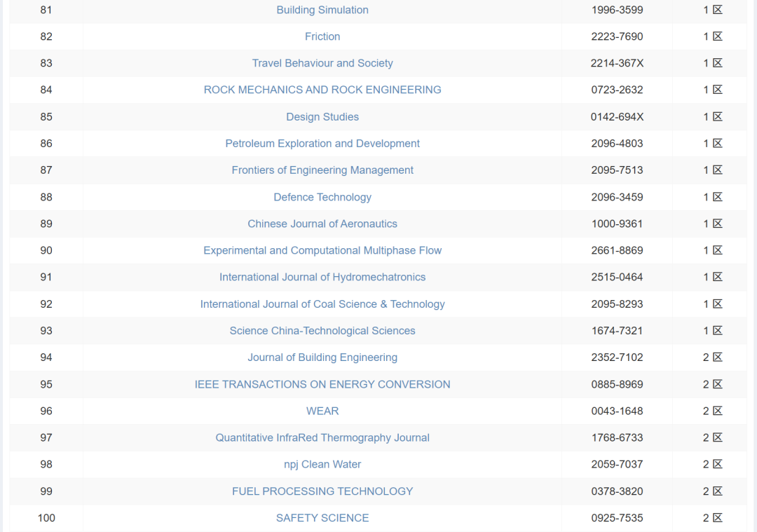757x532 pixels.
Task: Select ISSN 0043-1648 cell
Action: coord(617,411)
